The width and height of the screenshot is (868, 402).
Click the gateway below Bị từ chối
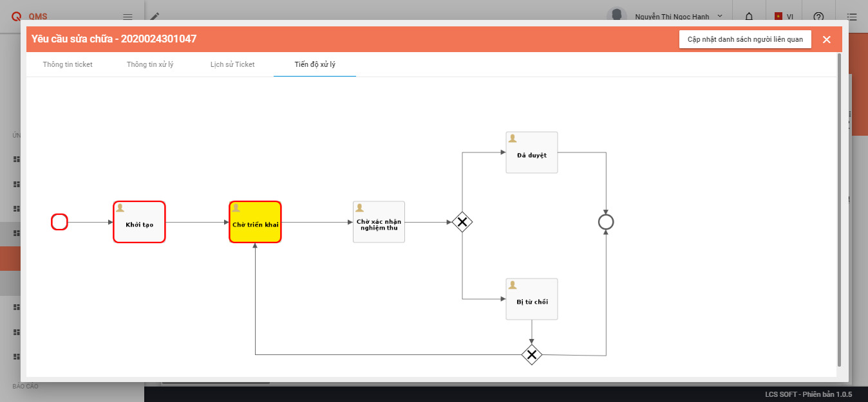pos(531,354)
